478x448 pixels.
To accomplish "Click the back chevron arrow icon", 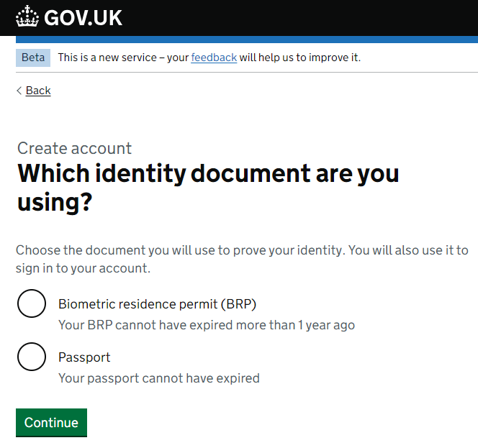I will 19,91.
